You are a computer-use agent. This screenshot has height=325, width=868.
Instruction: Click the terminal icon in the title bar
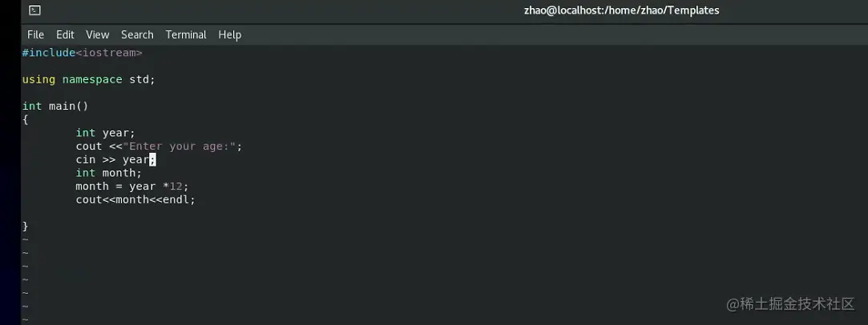click(35, 10)
